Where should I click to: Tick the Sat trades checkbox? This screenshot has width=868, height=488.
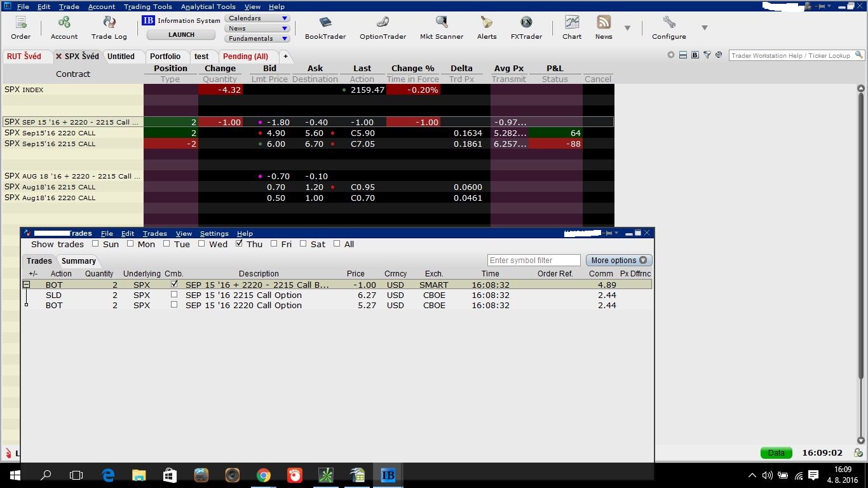303,243
